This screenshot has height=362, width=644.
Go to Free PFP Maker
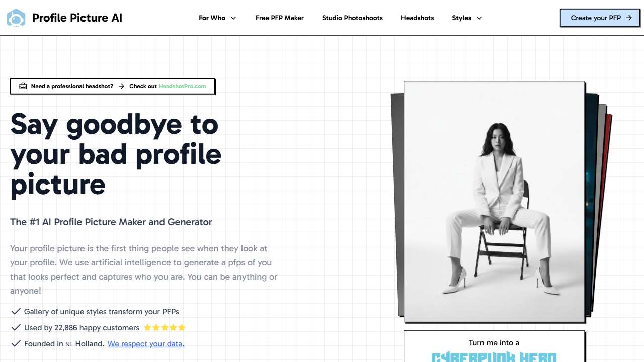[280, 18]
